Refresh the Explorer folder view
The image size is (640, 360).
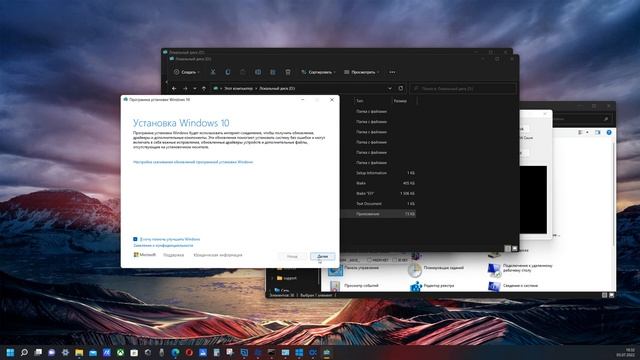tap(401, 89)
